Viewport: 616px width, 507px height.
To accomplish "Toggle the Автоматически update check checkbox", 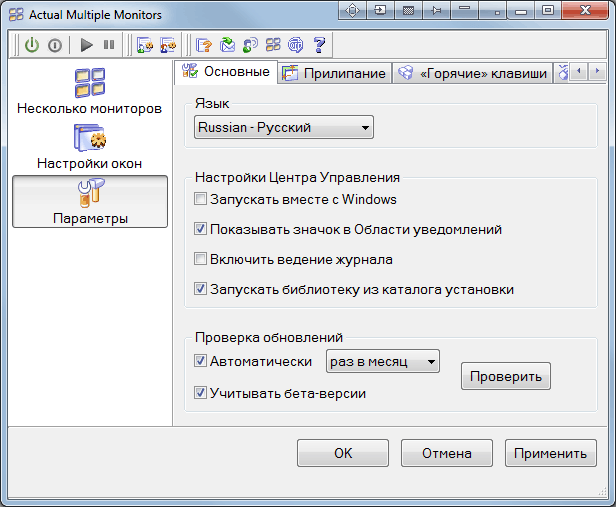I will [200, 361].
